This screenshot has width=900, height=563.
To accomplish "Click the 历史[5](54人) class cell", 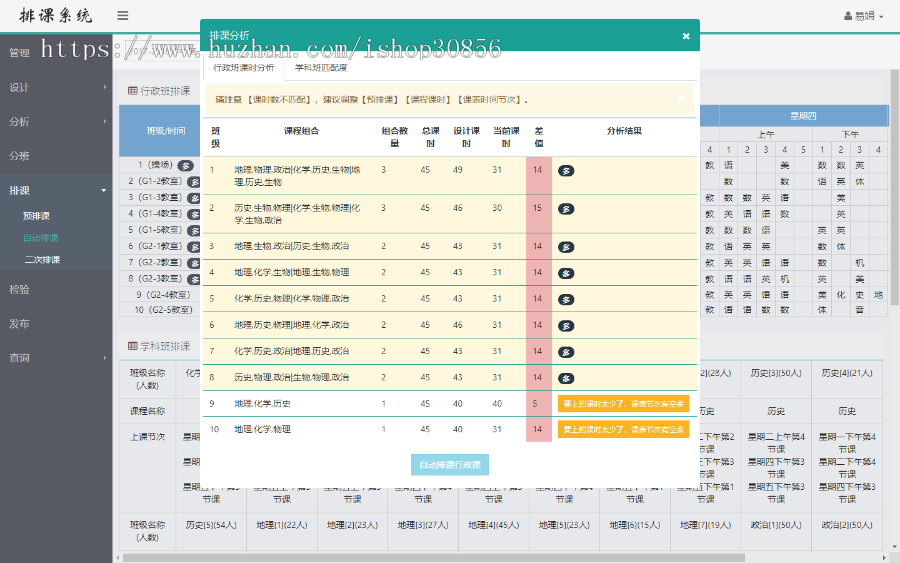I will [211, 525].
